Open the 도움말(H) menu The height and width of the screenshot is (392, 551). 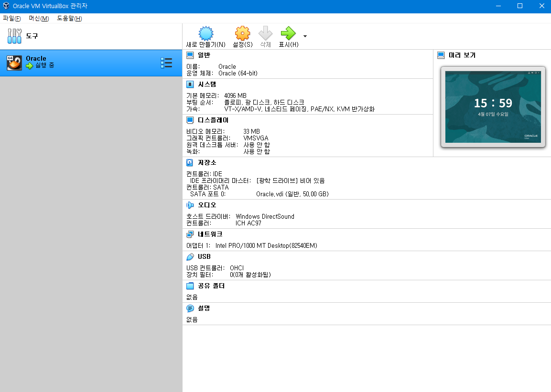click(69, 18)
